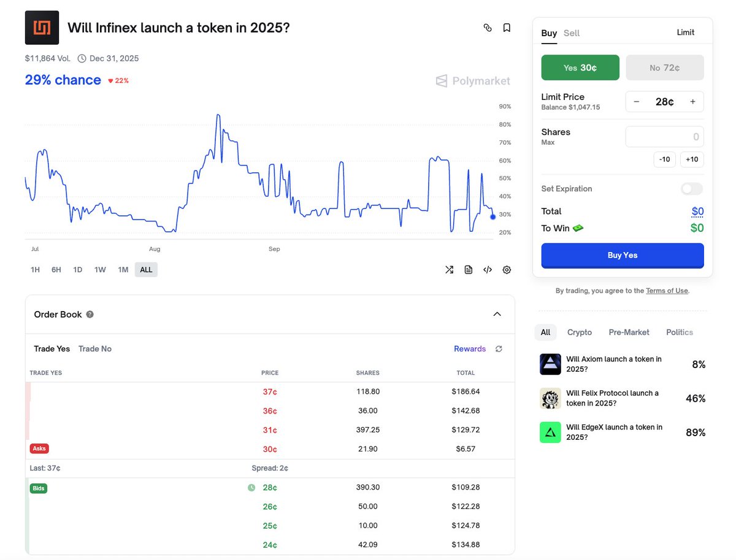Click the Order Book info icon
736x560 pixels.
coord(90,315)
